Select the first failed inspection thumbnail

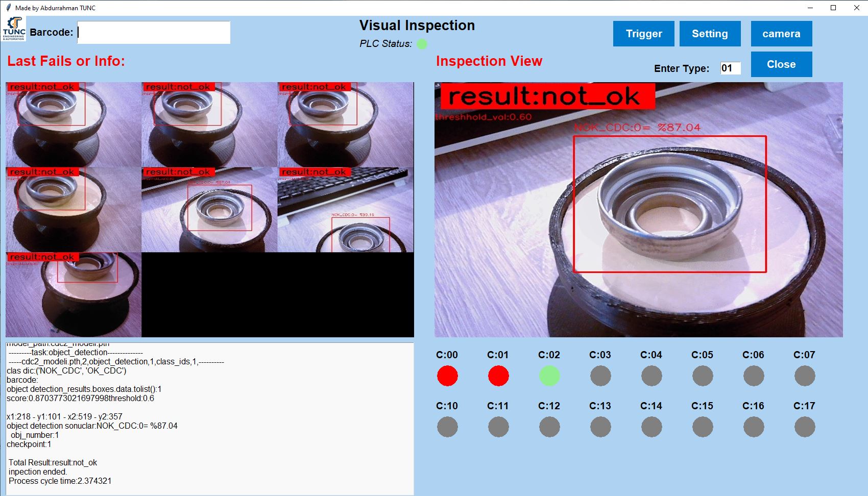pyautogui.click(x=74, y=125)
